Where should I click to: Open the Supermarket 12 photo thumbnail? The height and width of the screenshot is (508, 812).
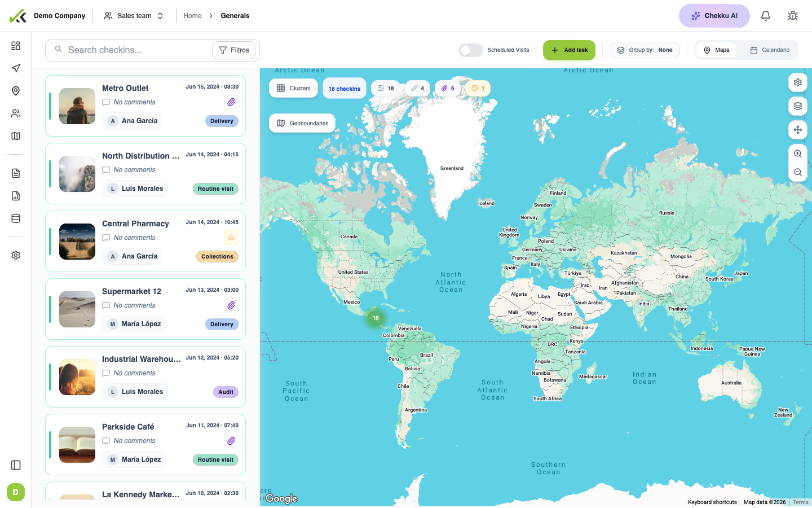pyautogui.click(x=77, y=309)
